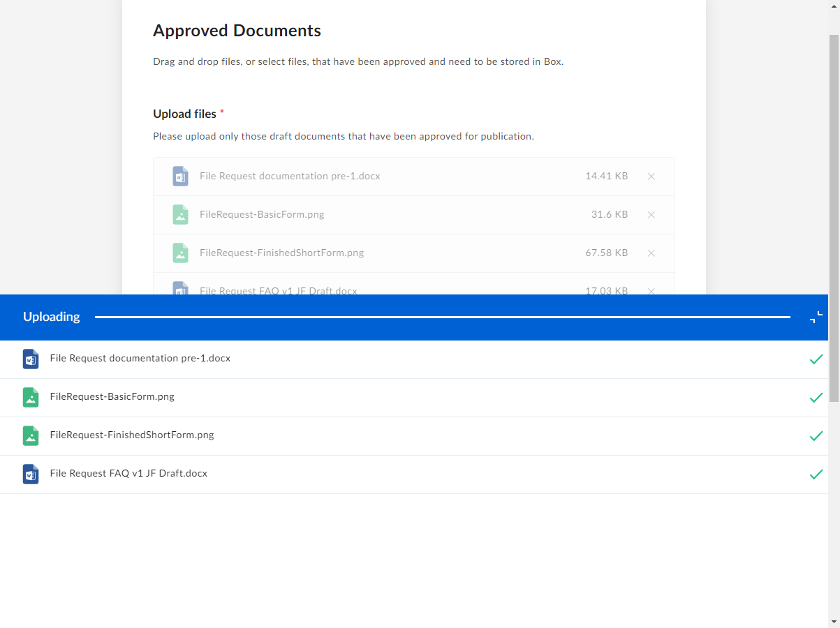Click the image file icon next to FileRequest-BasicForm.png
840x628 pixels.
pos(180,214)
